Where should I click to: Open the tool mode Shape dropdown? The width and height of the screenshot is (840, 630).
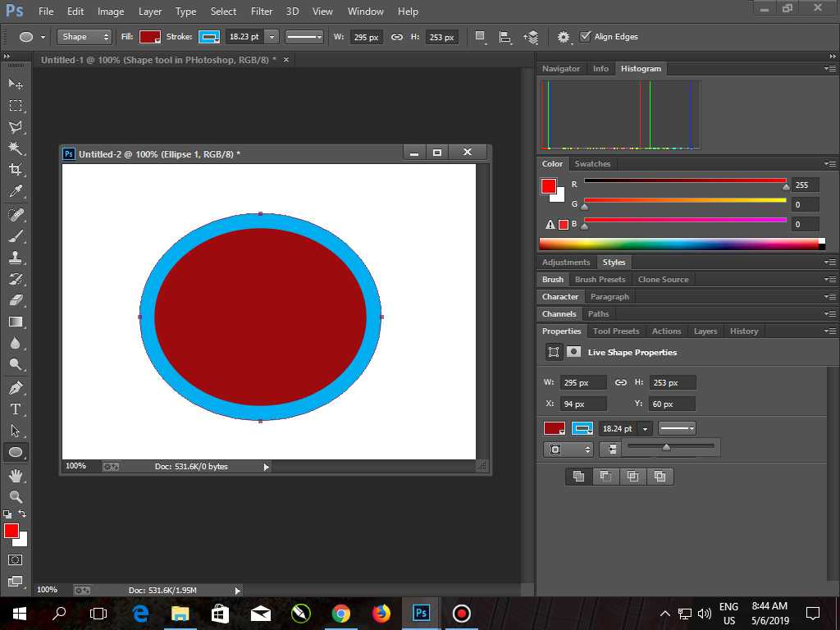click(83, 36)
